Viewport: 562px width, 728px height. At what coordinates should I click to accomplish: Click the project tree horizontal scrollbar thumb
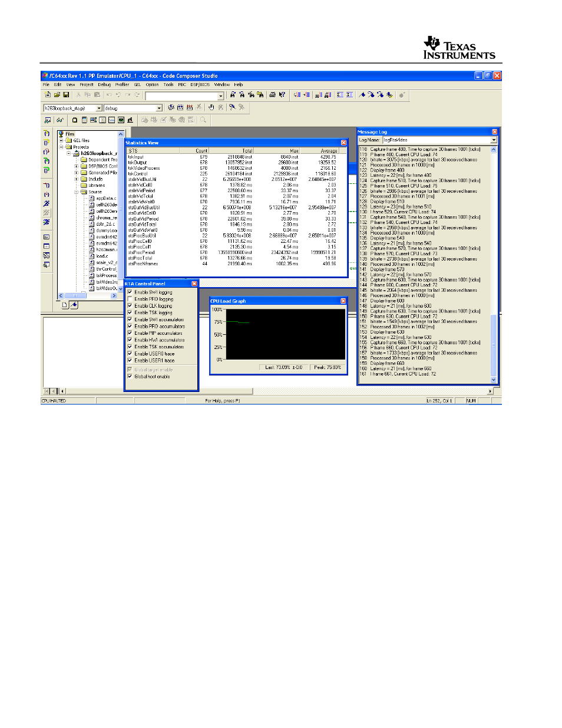pyautogui.click(x=75, y=295)
